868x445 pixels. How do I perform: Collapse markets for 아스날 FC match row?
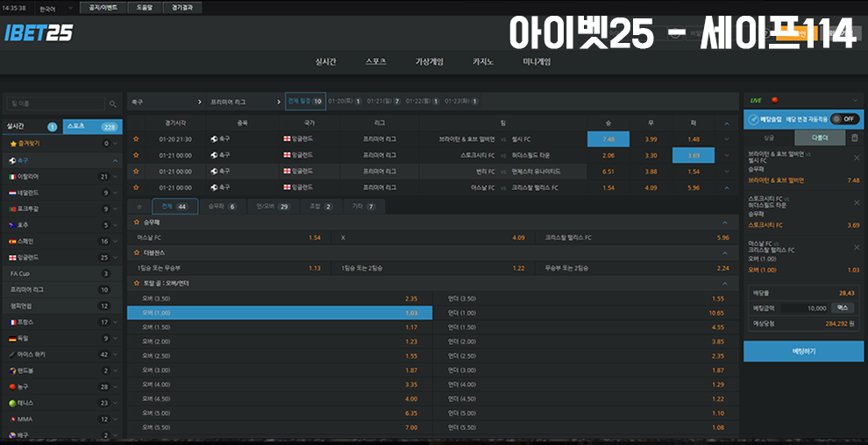(x=726, y=188)
